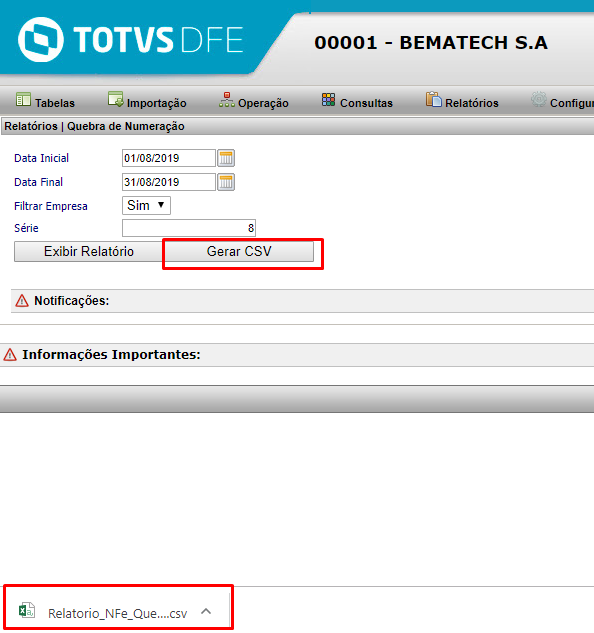Open the Data Inicial calendar picker
The image size is (594, 633).
click(226, 158)
